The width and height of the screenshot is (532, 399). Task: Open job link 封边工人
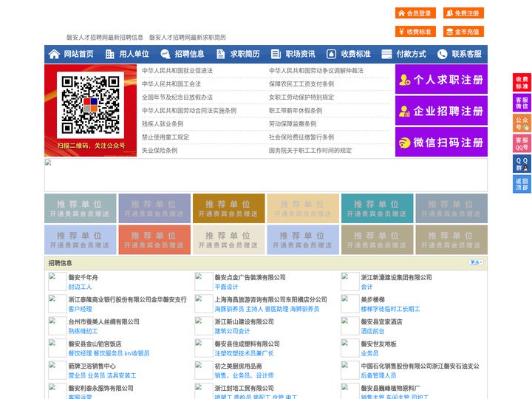(x=80, y=287)
